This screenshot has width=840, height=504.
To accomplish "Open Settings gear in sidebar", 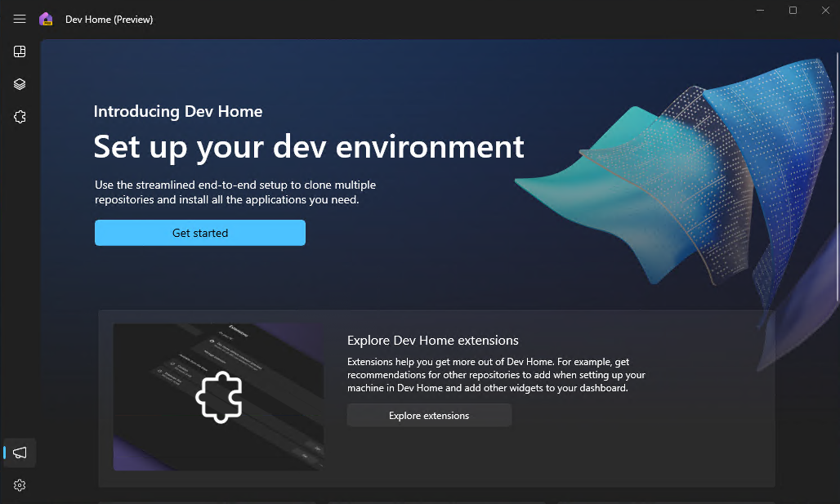I will [x=20, y=485].
